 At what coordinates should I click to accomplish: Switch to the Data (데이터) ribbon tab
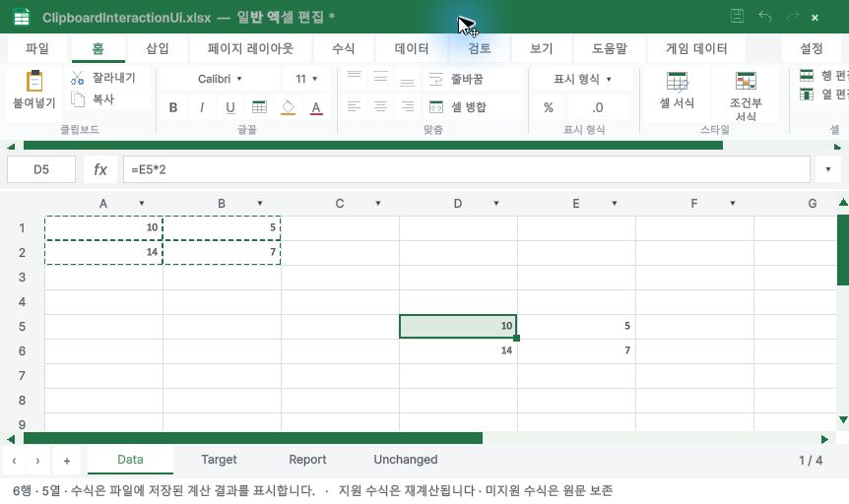click(x=412, y=48)
